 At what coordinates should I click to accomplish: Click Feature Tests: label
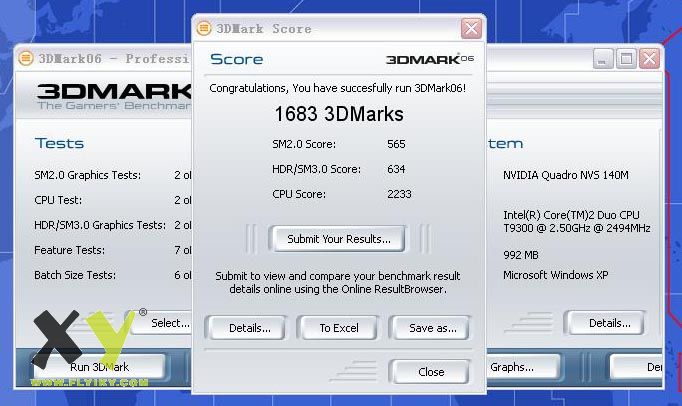69,250
